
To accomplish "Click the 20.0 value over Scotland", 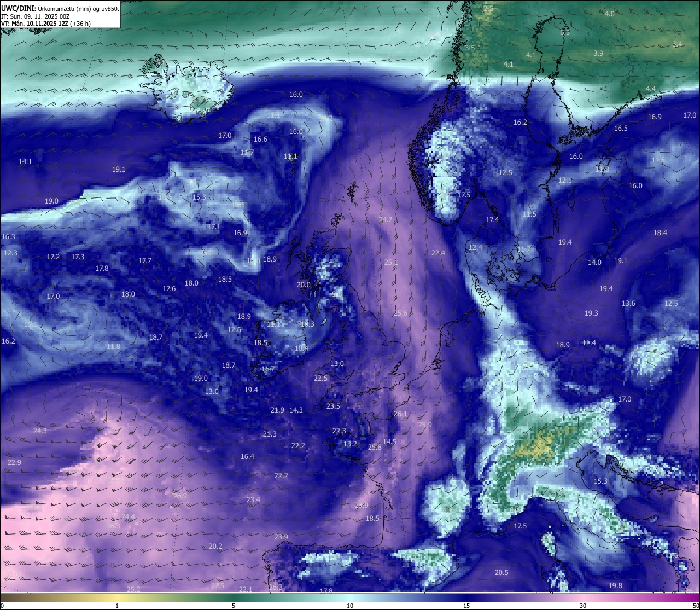I will click(304, 284).
